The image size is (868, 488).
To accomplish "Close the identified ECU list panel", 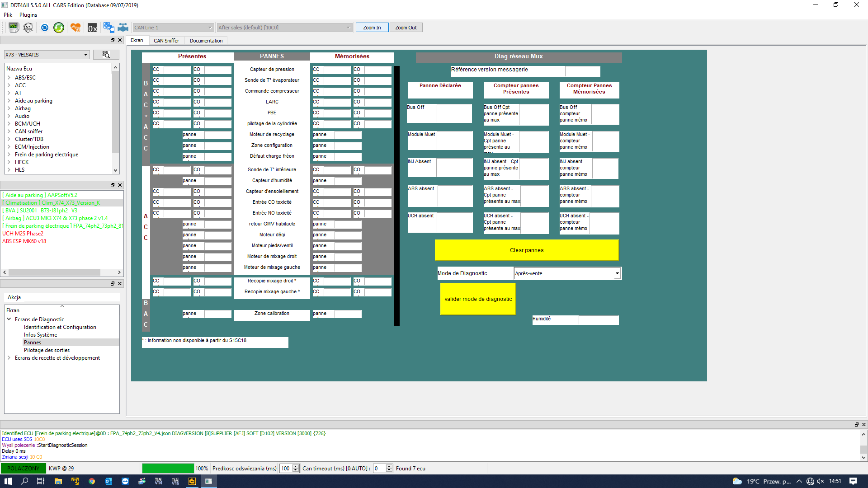I will (120, 185).
